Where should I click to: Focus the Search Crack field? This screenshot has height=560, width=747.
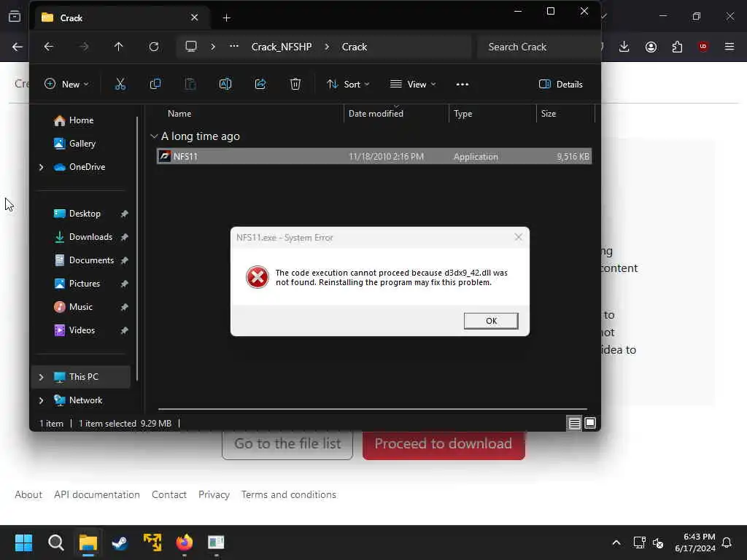537,47
